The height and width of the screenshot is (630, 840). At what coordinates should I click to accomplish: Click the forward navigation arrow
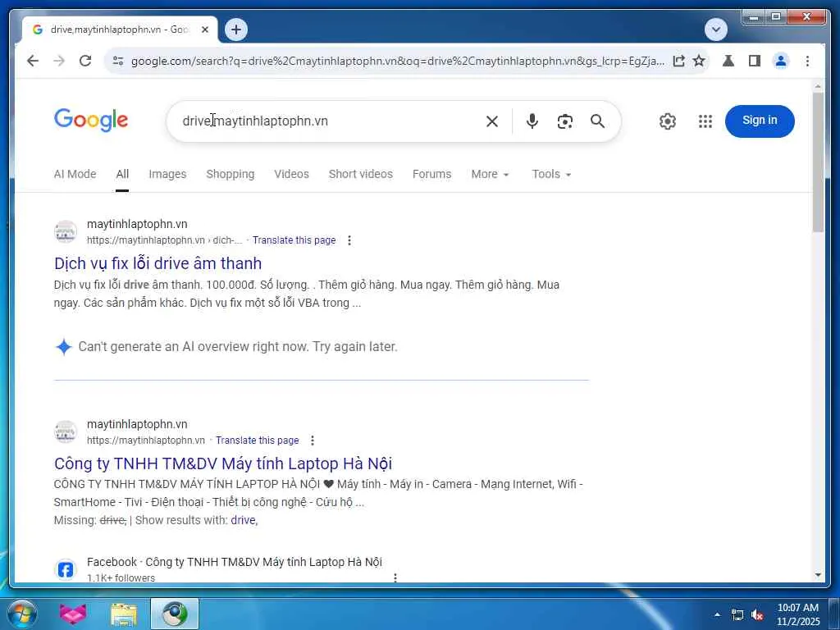tap(59, 61)
